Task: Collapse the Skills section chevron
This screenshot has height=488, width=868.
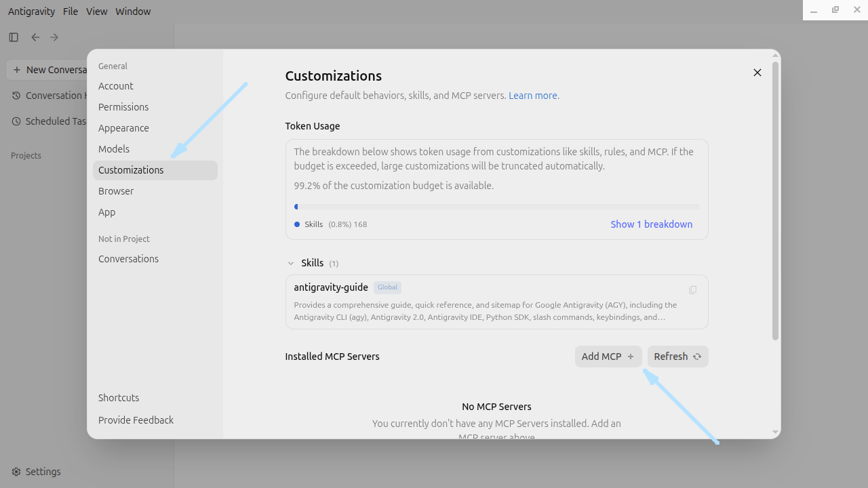Action: pyautogui.click(x=291, y=263)
